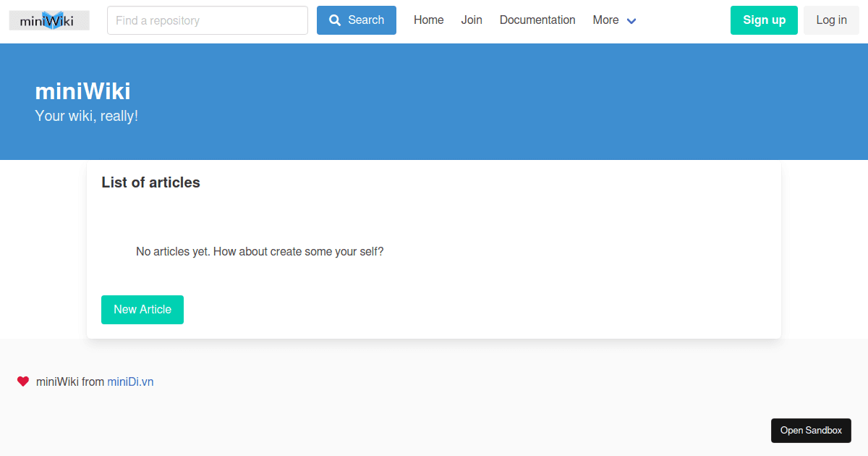Click the Log in button
868x456 pixels.
pos(831,20)
